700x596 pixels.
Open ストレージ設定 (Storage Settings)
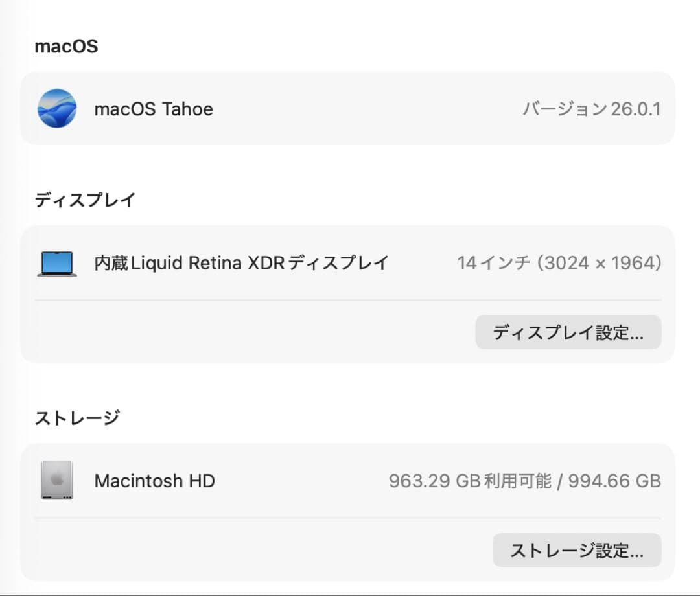[x=577, y=550]
